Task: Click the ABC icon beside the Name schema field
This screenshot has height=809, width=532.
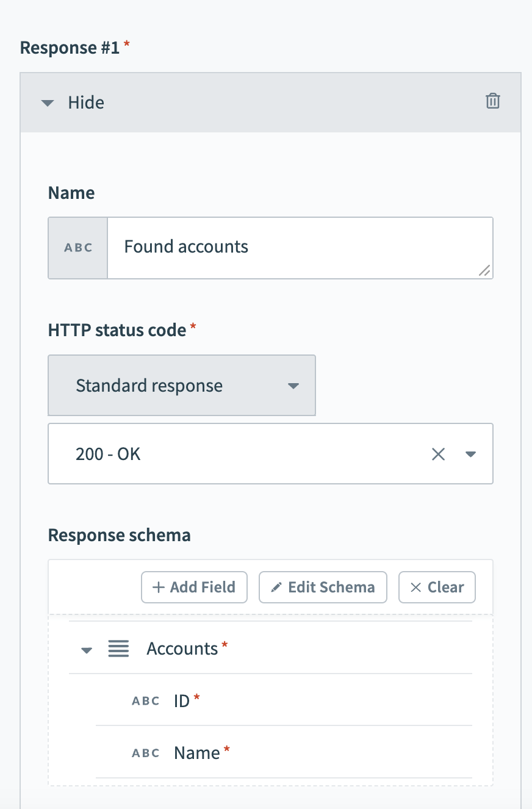Action: click(x=145, y=752)
